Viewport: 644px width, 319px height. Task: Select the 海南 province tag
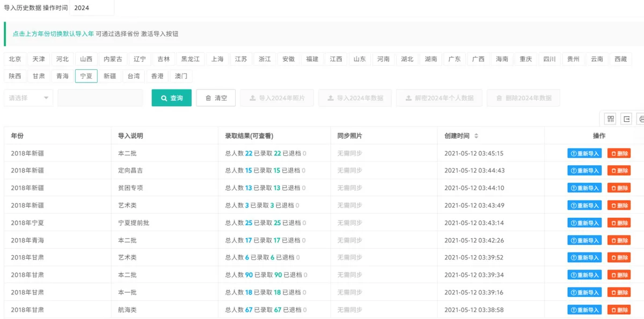coord(502,59)
